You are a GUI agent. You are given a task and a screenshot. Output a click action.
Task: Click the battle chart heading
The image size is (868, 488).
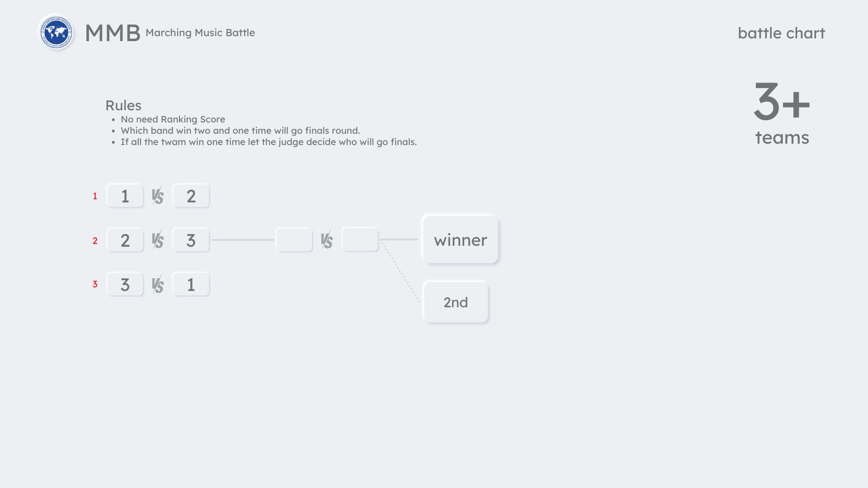coord(781,33)
